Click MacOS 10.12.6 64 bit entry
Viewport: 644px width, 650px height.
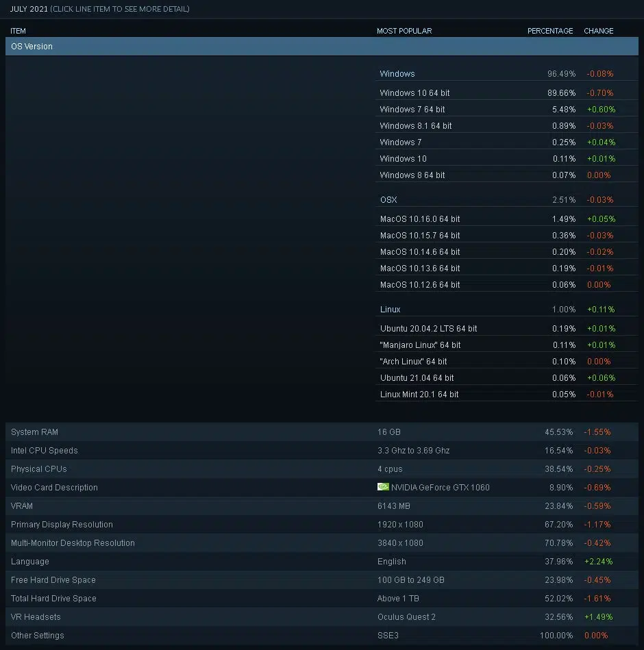point(507,285)
